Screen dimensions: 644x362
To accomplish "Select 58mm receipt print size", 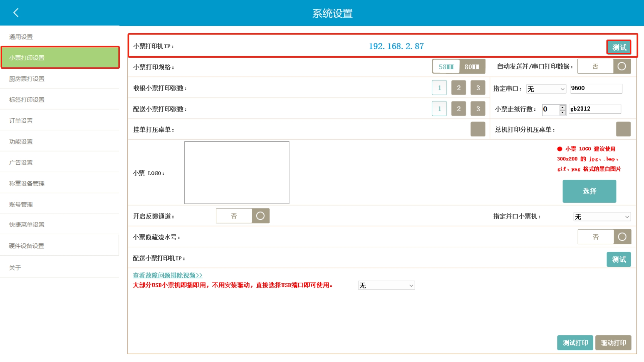I will click(x=446, y=67).
